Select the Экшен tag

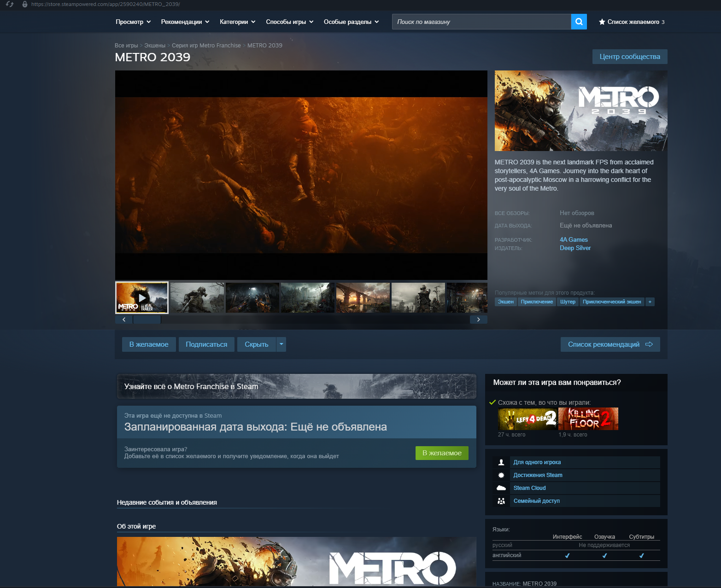[x=505, y=302]
